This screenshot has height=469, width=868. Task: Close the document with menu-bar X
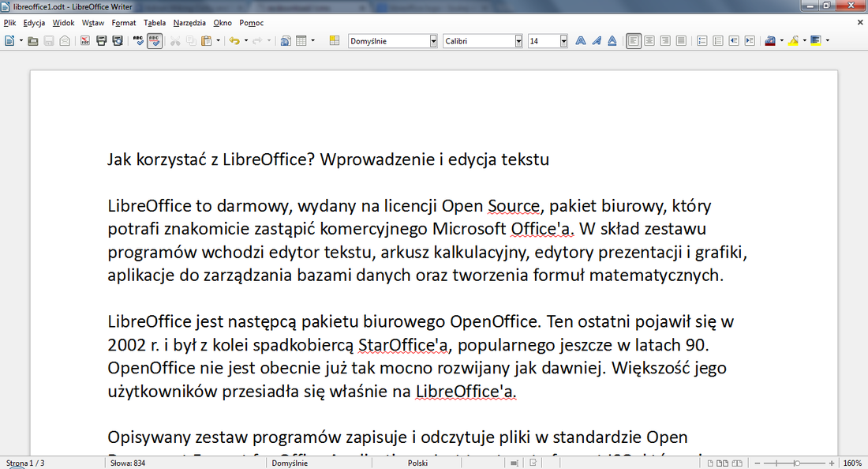tap(859, 23)
